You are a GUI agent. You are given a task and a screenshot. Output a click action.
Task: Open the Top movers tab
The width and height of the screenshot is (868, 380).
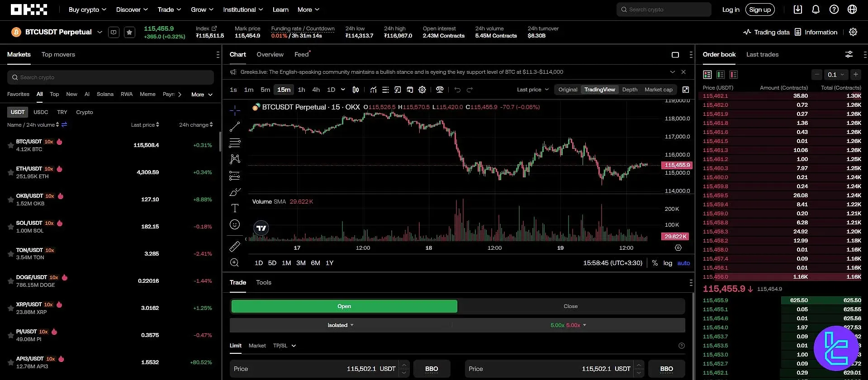click(x=58, y=54)
